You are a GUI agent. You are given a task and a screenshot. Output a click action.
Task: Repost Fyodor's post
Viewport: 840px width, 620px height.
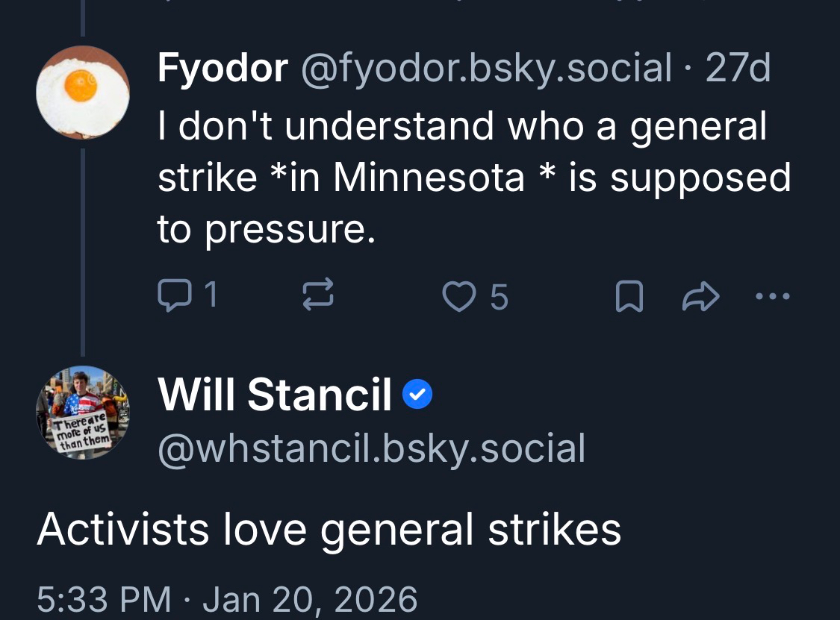point(317,296)
